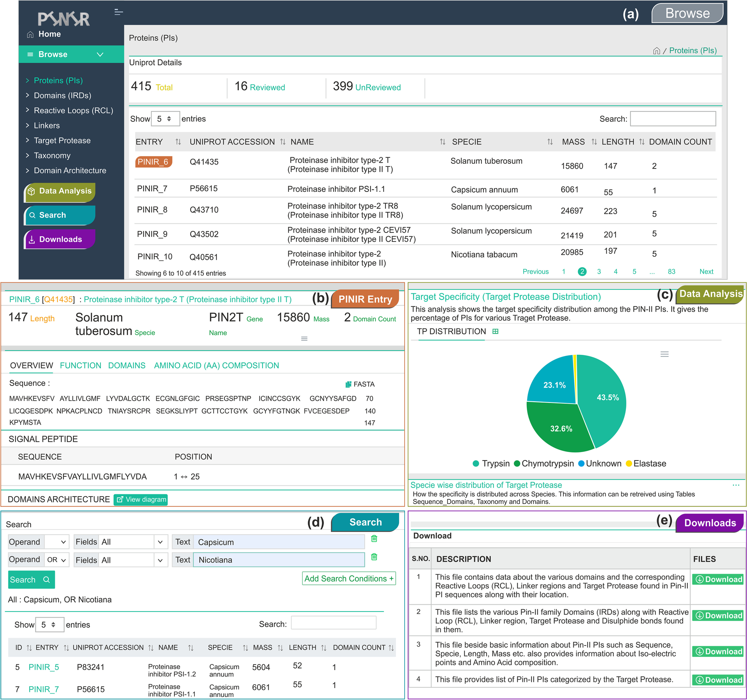Go to pagination page 3
This screenshot has width=747, height=700.
[x=599, y=271]
